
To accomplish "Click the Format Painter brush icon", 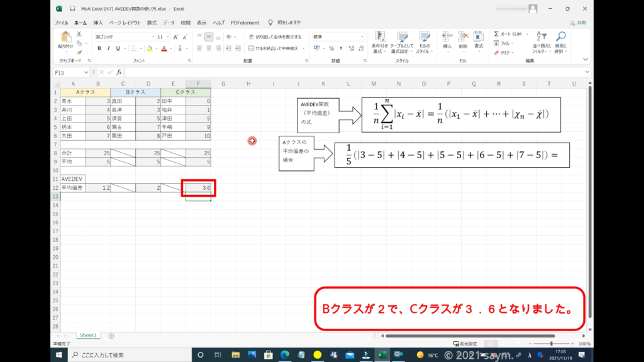I will click(80, 52).
